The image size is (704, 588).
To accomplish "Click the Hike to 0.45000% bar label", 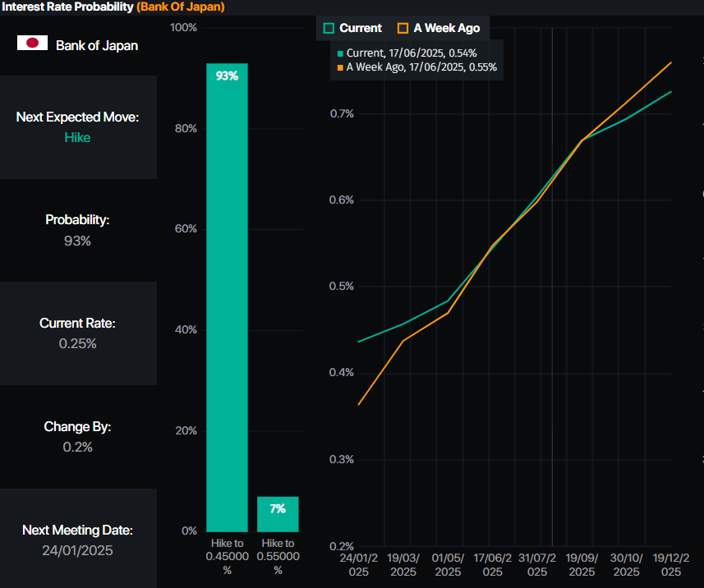I will point(227,556).
